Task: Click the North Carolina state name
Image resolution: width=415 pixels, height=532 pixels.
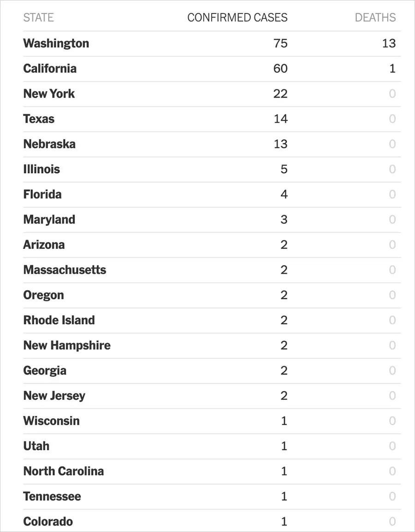Action: [64, 471]
